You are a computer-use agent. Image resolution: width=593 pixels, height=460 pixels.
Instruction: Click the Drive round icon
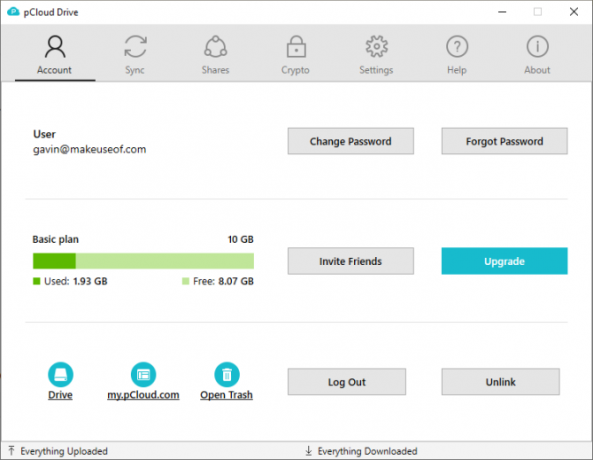pyautogui.click(x=61, y=375)
